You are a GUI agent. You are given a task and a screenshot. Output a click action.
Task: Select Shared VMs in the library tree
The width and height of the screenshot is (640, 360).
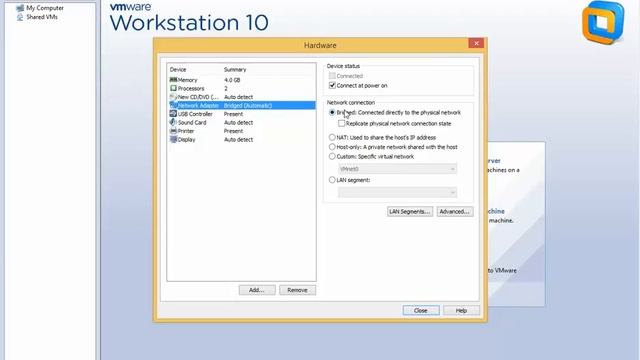tap(42, 17)
